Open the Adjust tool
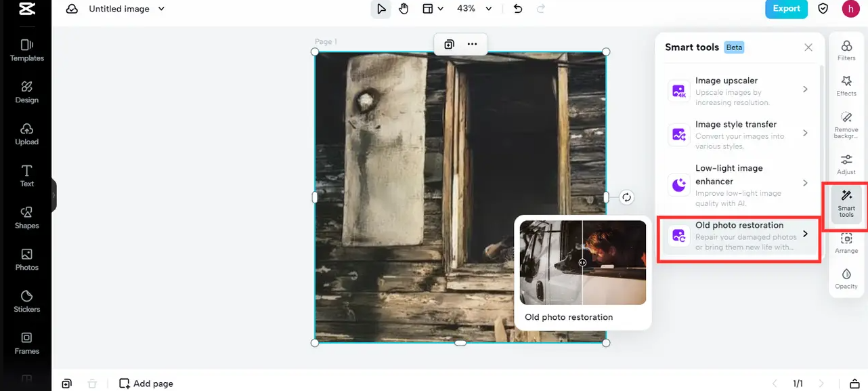 tap(846, 165)
